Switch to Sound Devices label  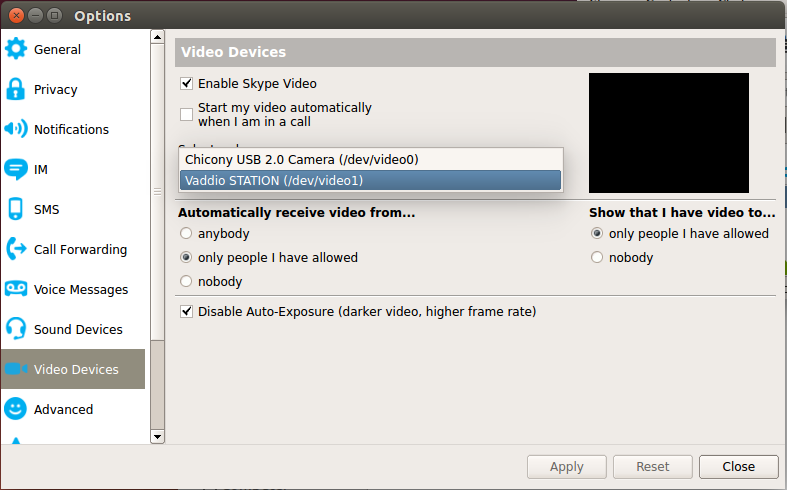[x=78, y=329]
